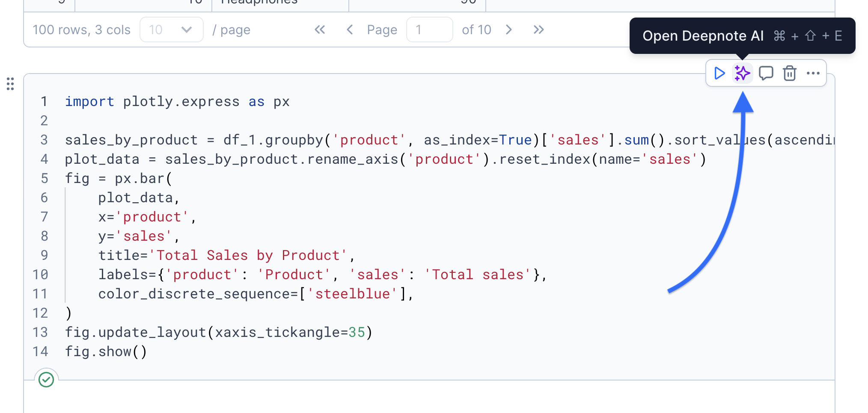Add a comment to the block
This screenshot has height=413, width=868.
[x=766, y=73]
